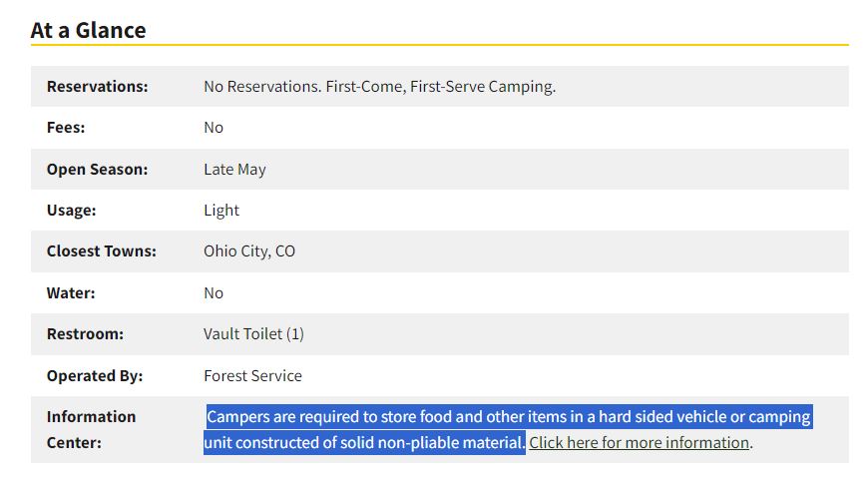
Task: Click the "Operated By:" row label
Action: (x=95, y=376)
